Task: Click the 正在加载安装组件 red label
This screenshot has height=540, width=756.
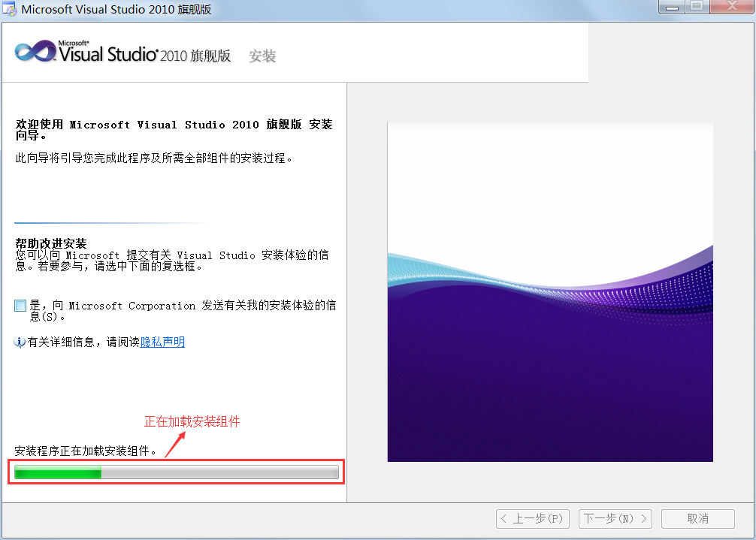Action: 192,421
